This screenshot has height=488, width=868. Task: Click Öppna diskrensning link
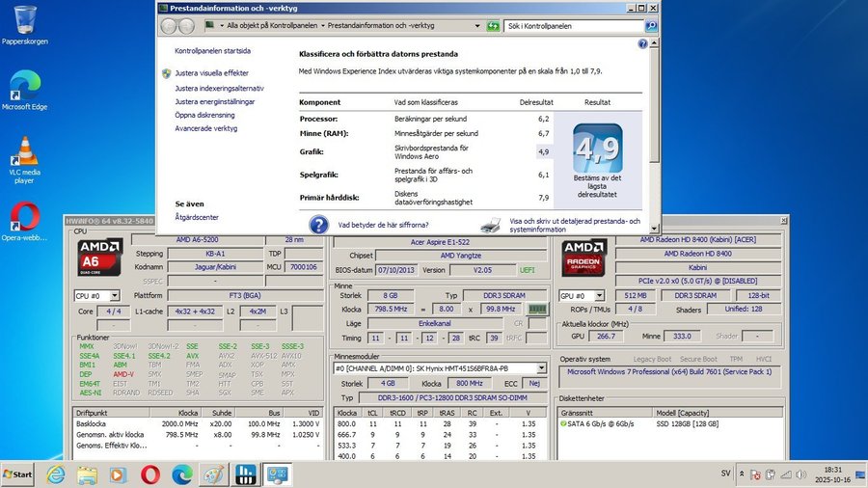204,115
